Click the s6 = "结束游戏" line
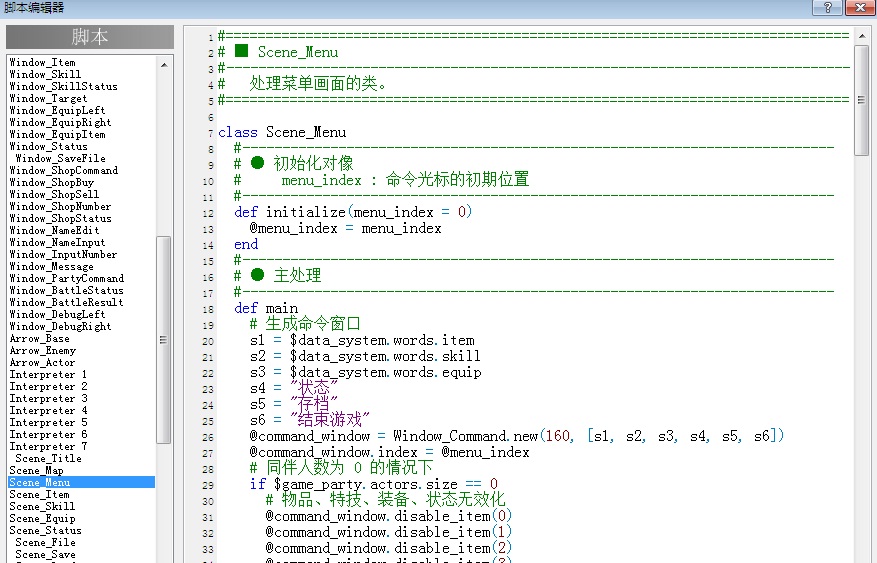Image resolution: width=877 pixels, height=563 pixels. (x=309, y=420)
